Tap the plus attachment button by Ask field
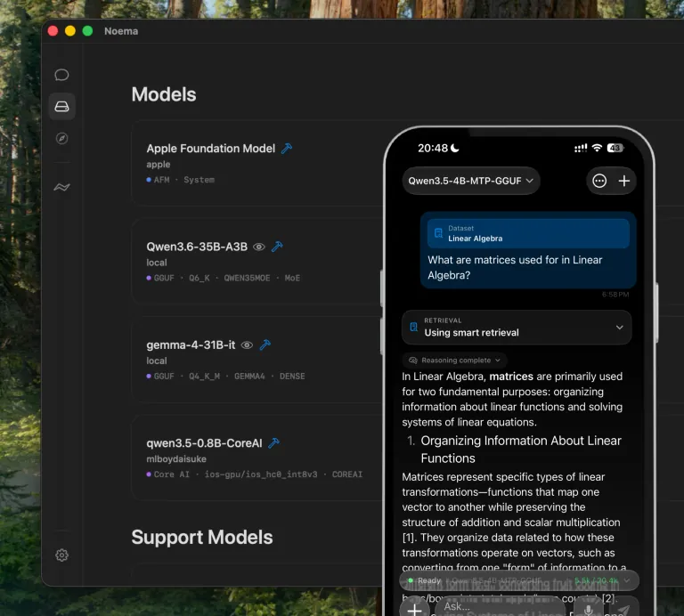 tap(414, 609)
